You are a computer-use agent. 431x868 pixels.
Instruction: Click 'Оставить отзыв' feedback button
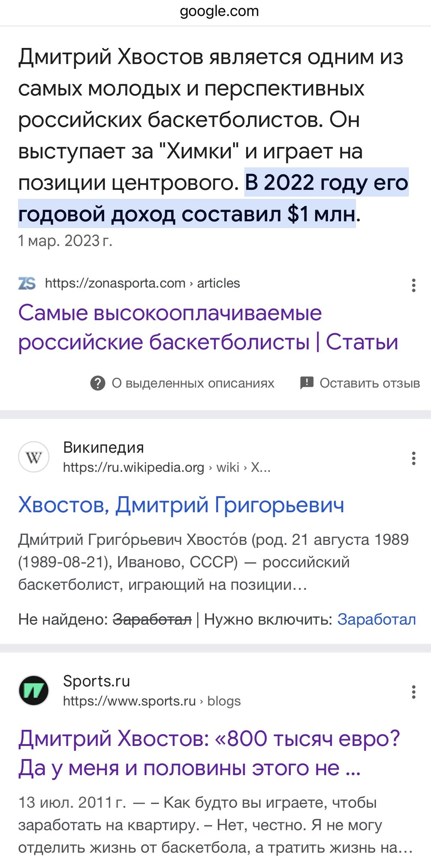coord(370,383)
